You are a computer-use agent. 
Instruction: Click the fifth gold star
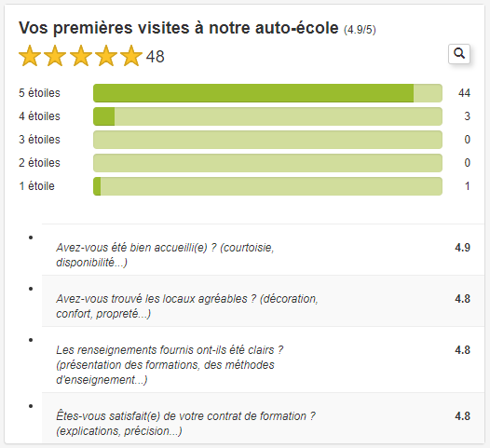coord(131,56)
